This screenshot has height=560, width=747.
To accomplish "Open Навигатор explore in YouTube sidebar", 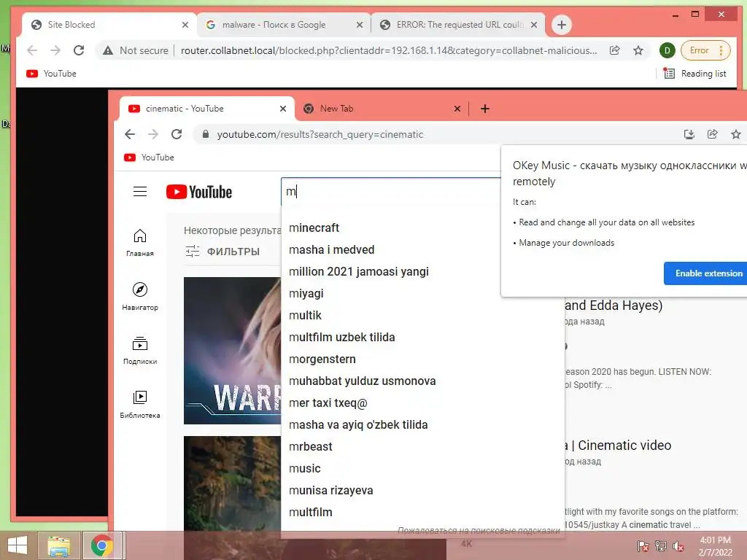I will pyautogui.click(x=139, y=297).
